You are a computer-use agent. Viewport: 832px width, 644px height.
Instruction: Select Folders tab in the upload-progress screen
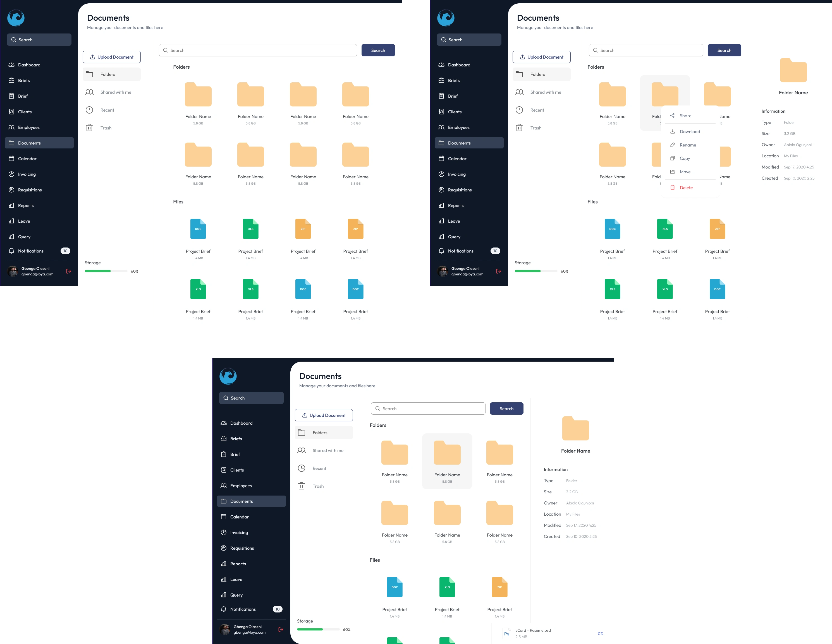click(x=324, y=432)
